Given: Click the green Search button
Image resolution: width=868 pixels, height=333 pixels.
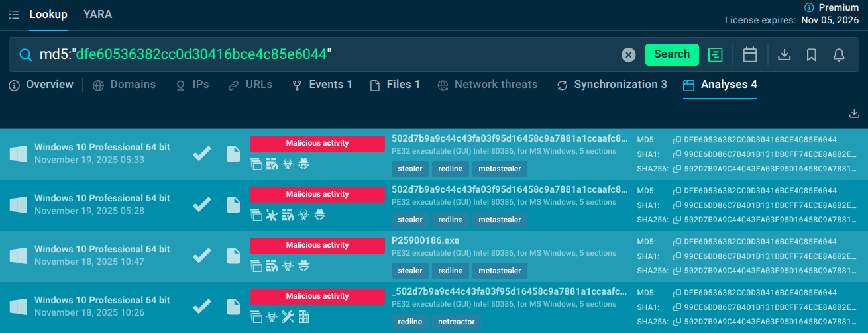Looking at the screenshot, I should pyautogui.click(x=672, y=54).
